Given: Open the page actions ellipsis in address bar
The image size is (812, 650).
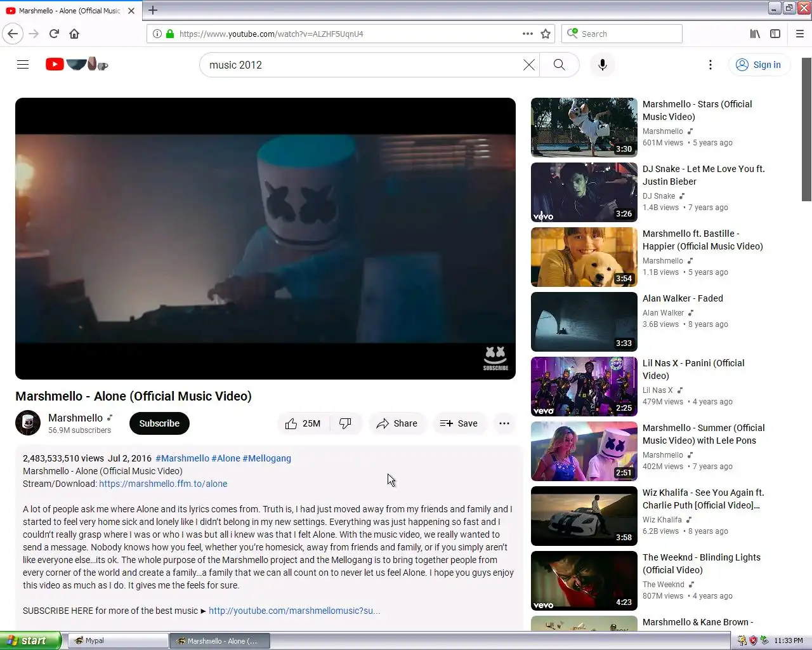Looking at the screenshot, I should (528, 34).
